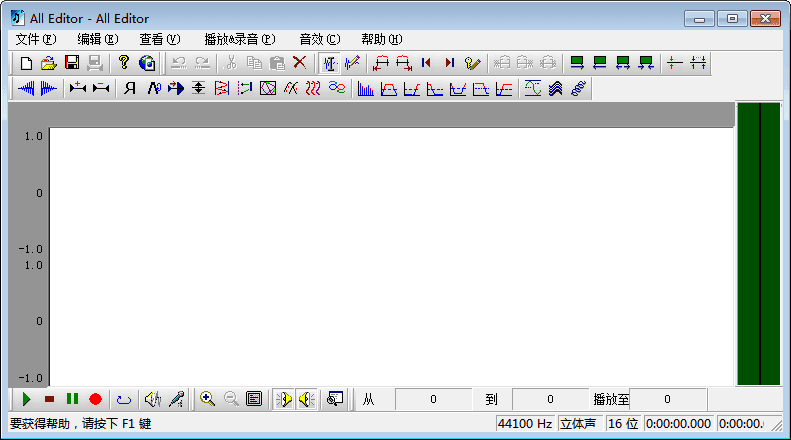Image resolution: width=791 pixels, height=440 pixels.
Task: Toggle the I-beam selection tool
Action: pyautogui.click(x=329, y=63)
